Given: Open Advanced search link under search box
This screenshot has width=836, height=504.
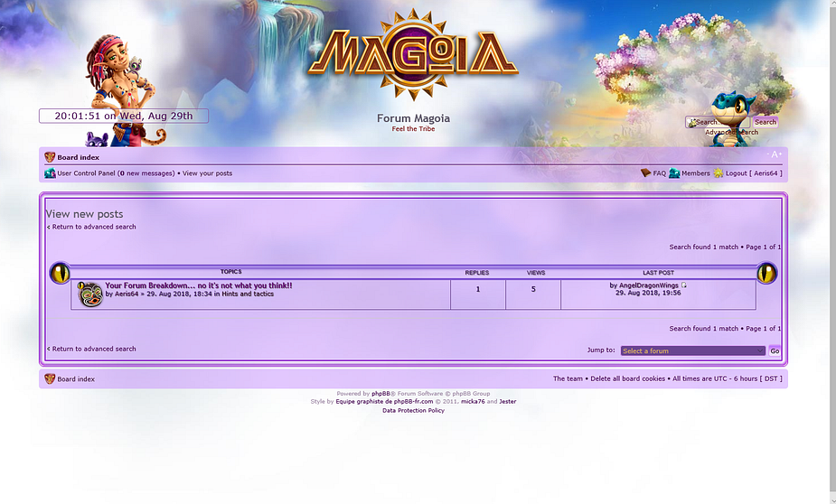Looking at the screenshot, I should [x=731, y=132].
